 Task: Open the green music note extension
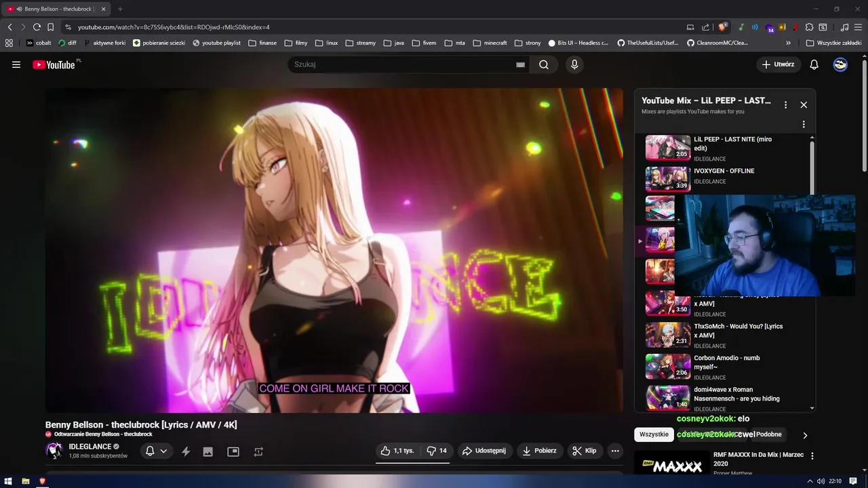pos(741,27)
